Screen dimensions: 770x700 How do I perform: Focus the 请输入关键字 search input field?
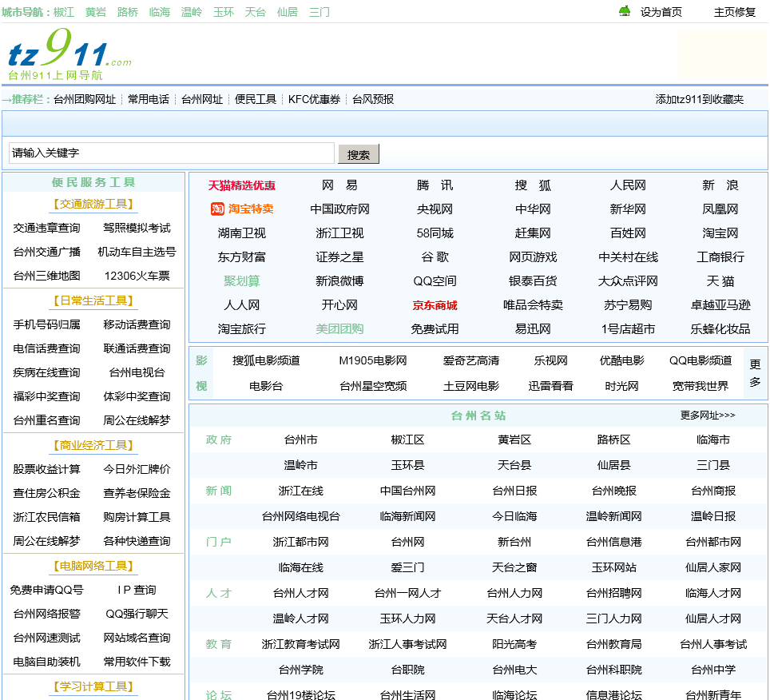tap(171, 153)
